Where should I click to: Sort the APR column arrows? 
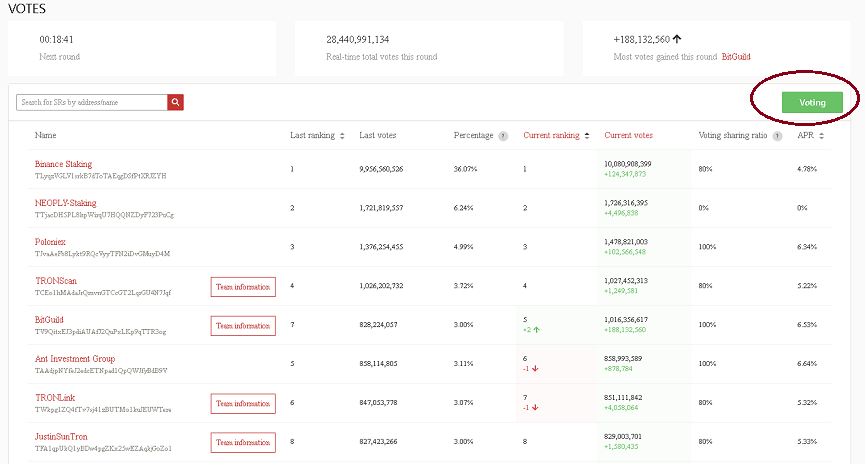pyautogui.click(x=821, y=136)
